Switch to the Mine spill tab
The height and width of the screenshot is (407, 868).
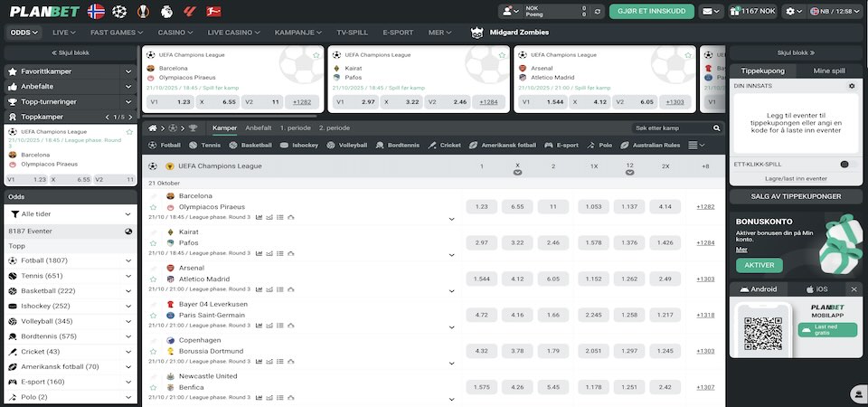point(829,70)
